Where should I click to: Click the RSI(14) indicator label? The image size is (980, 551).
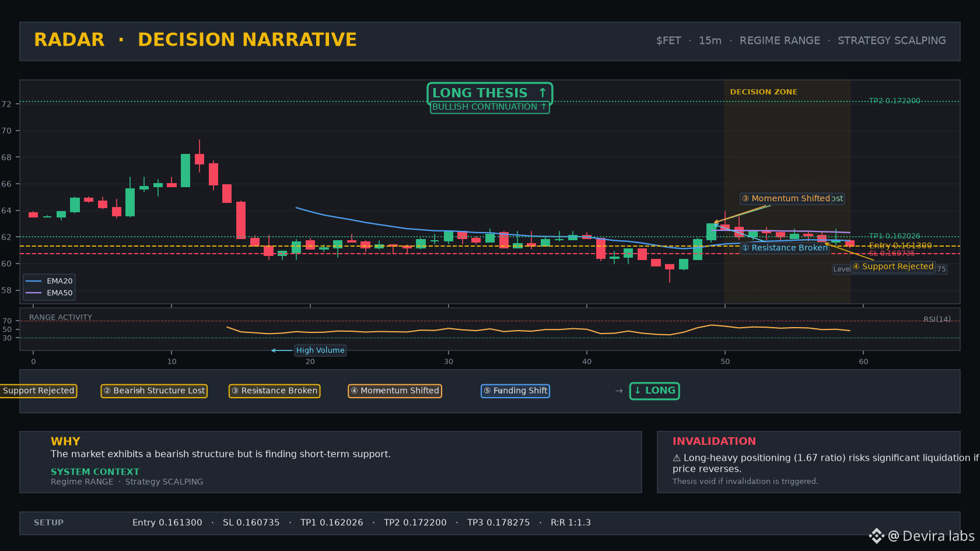pos(937,320)
